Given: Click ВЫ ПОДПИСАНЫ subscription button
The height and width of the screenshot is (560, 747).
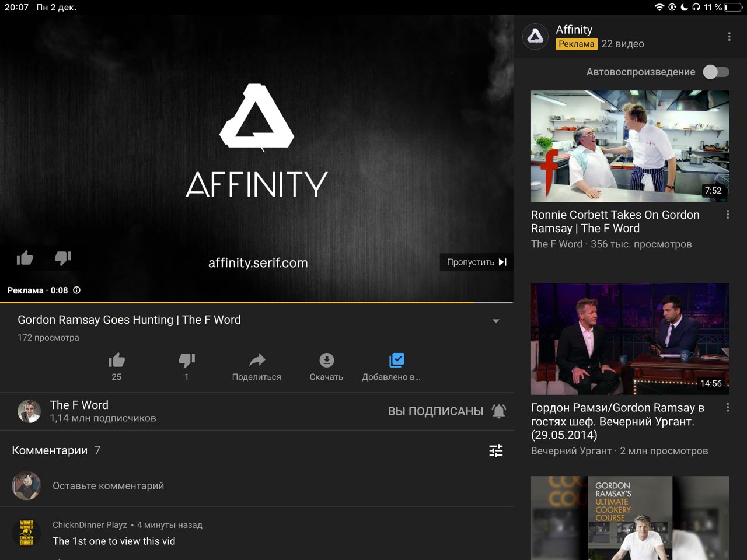Looking at the screenshot, I should pyautogui.click(x=435, y=411).
